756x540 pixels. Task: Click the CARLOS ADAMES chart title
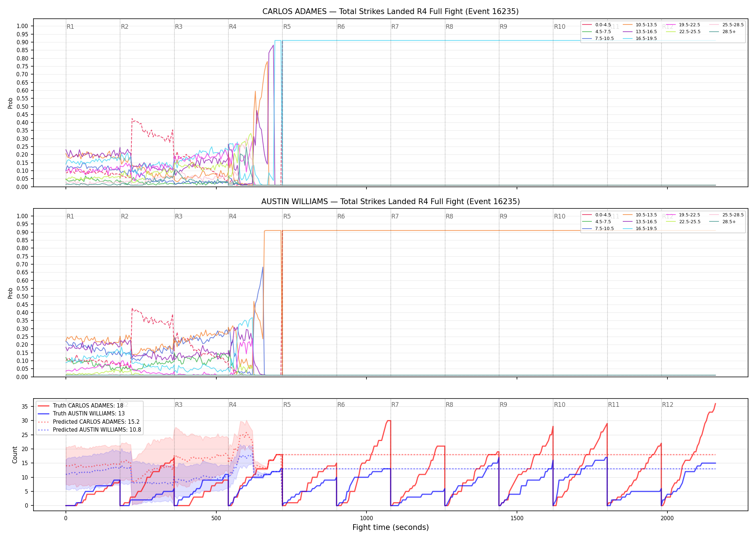coord(390,12)
